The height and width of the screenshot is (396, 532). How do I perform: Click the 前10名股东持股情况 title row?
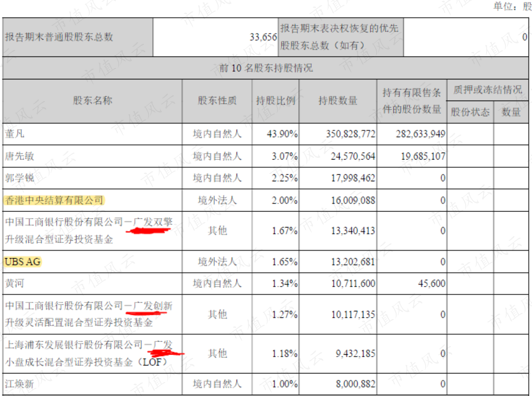pyautogui.click(x=266, y=68)
